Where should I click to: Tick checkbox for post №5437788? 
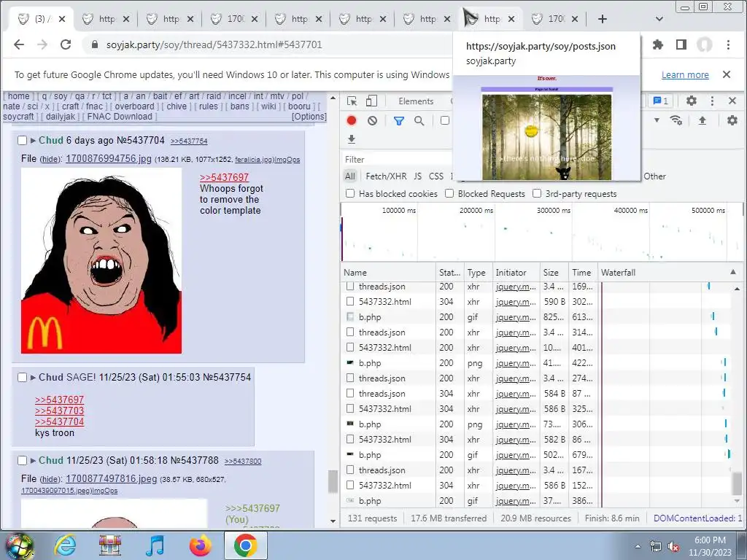pyautogui.click(x=22, y=461)
